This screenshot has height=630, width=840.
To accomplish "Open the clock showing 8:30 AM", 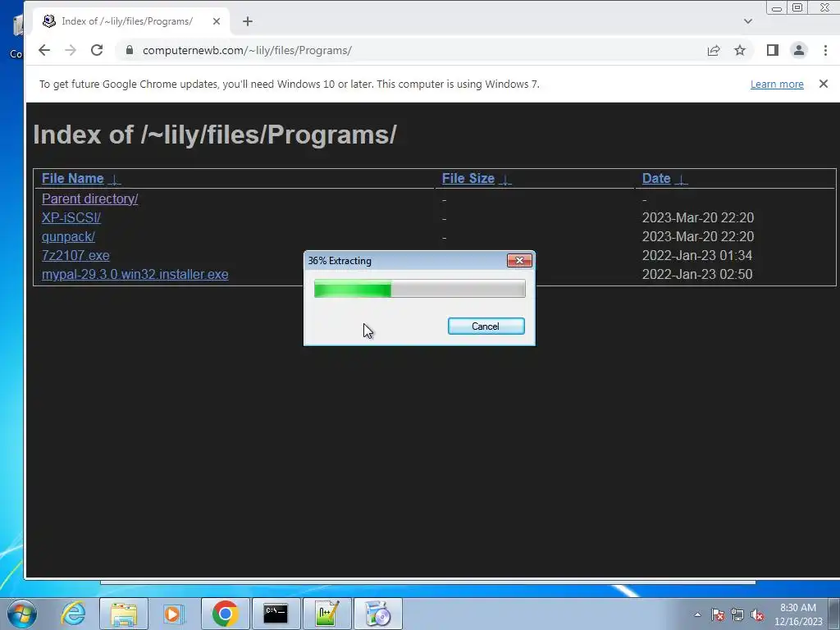I will 798,614.
